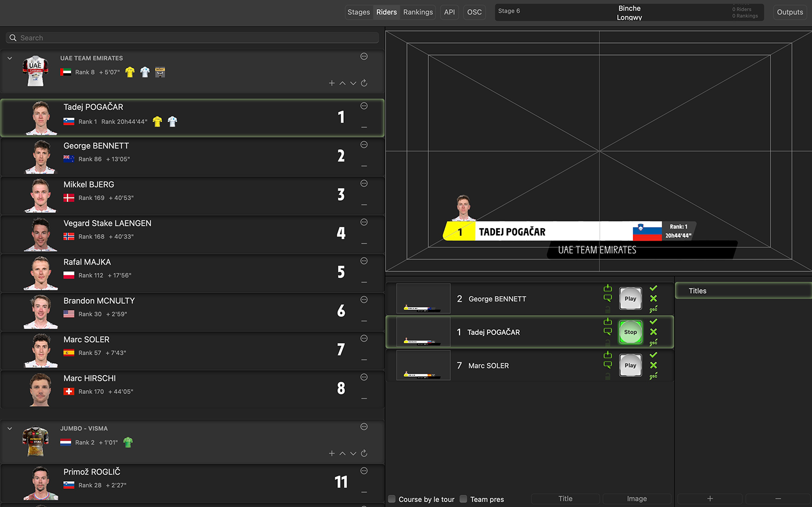Remove Tadej POGAČAR with minus icon
Image resolution: width=812 pixels, height=507 pixels.
click(x=364, y=128)
